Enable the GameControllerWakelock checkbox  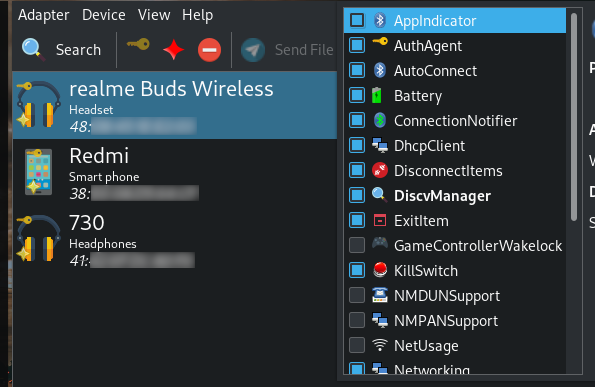(357, 245)
